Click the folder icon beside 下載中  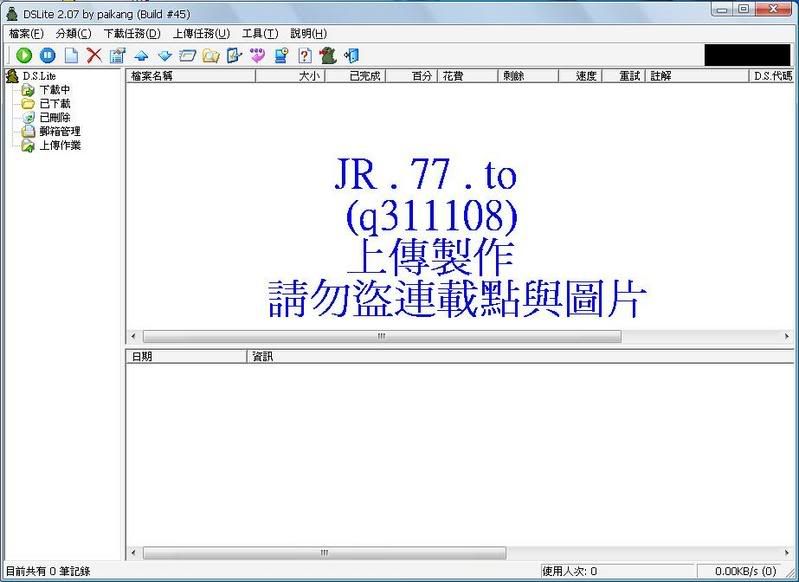click(28, 90)
